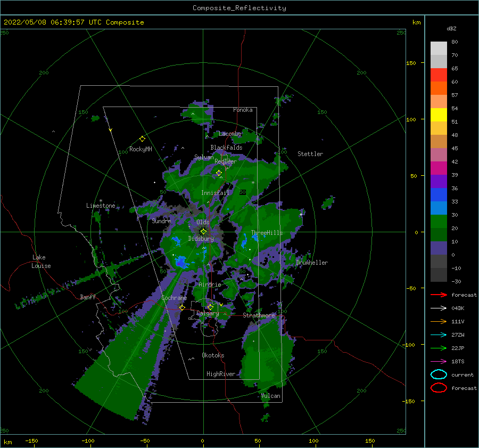Click the Olds label on map
479x448 pixels.
point(203,222)
